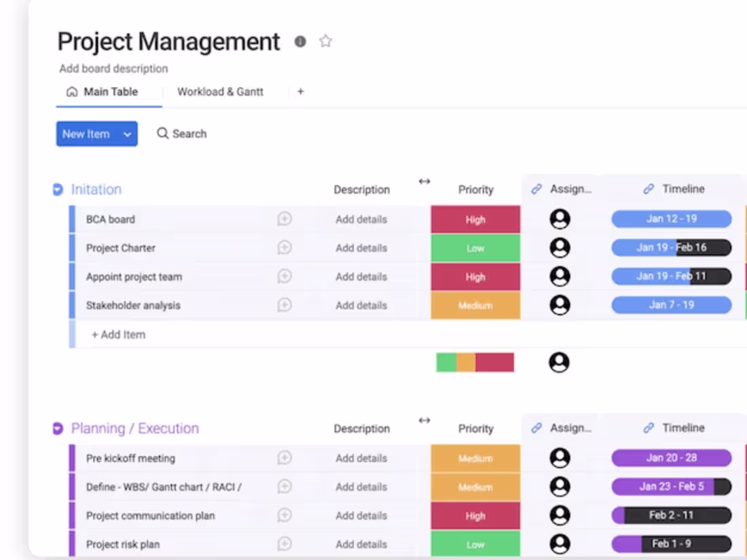Star the Project Management board
This screenshot has height=560, width=747.
click(325, 41)
